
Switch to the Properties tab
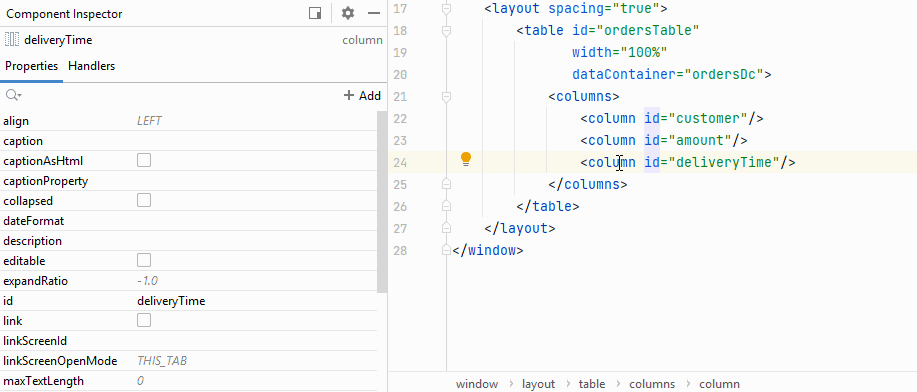pos(32,66)
